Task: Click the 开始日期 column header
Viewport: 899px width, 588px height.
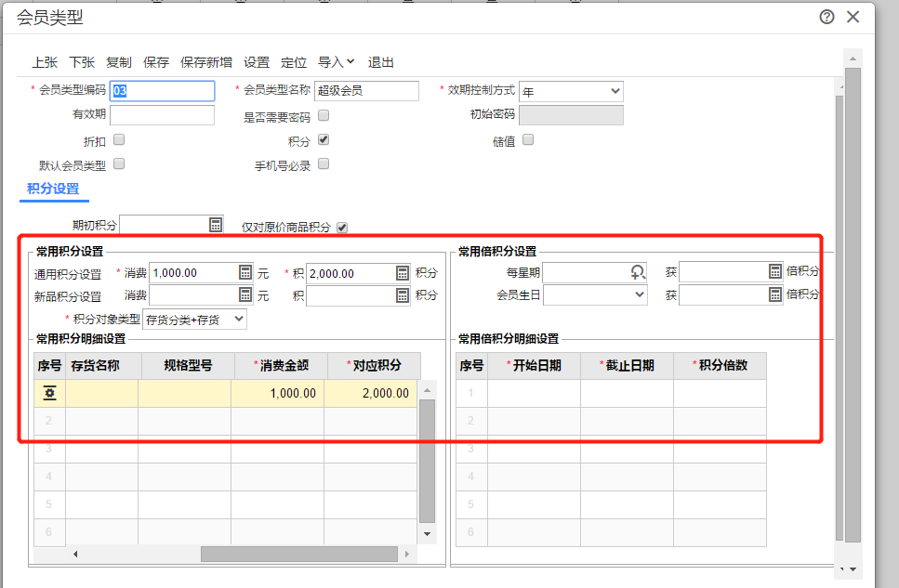Action: tap(535, 366)
